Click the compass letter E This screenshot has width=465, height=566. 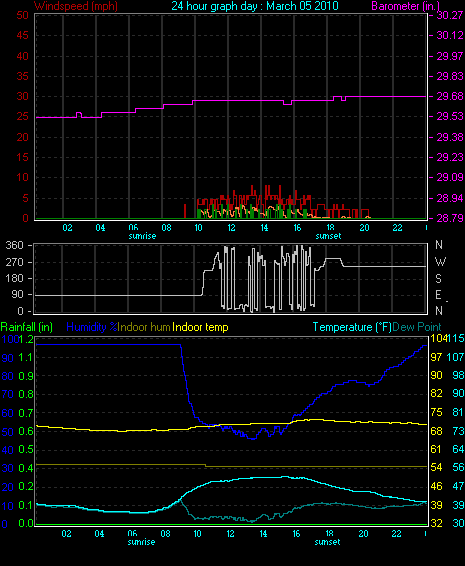[438, 295]
